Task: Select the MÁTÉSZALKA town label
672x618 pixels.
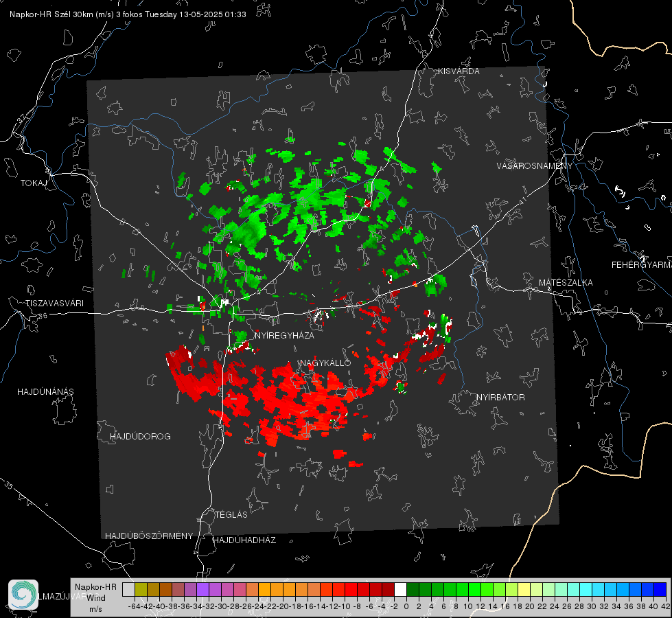Action: point(566,283)
